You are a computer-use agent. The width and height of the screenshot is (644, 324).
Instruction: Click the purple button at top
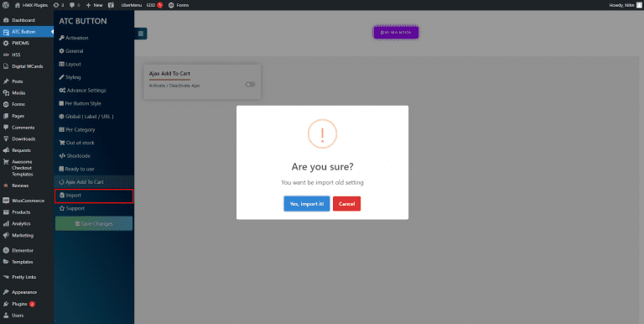[396, 33]
